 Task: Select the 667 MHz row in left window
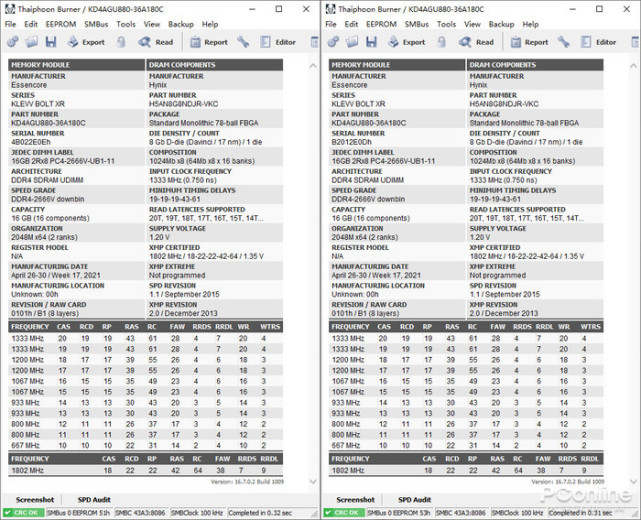(146, 445)
